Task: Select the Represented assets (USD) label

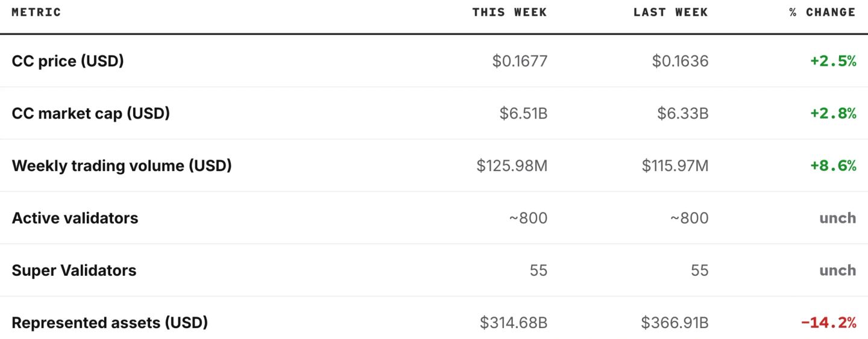Action: coord(110,323)
